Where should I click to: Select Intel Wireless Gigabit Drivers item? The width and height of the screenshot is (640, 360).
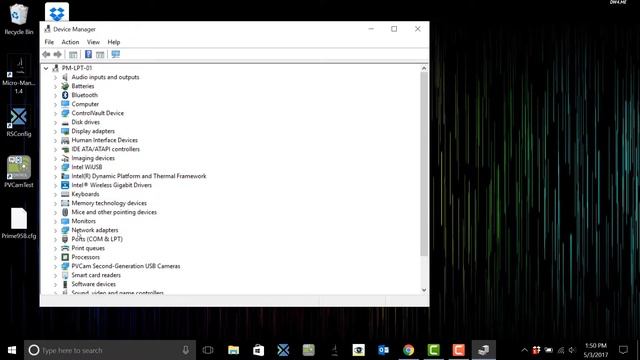pyautogui.click(x=111, y=185)
